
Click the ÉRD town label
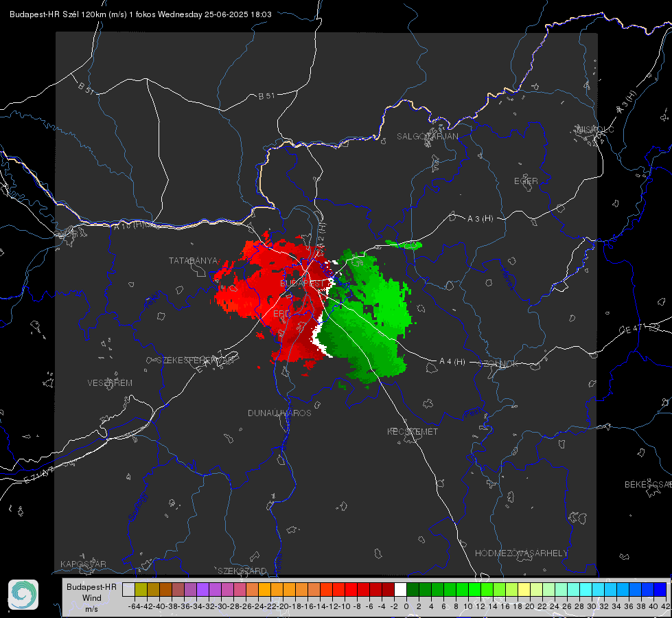click(281, 314)
